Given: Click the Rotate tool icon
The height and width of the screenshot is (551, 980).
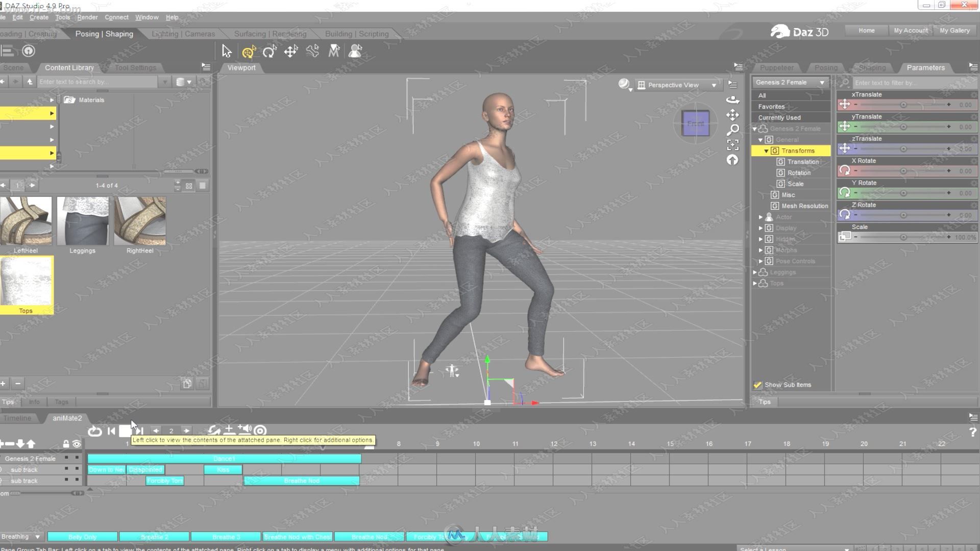Looking at the screenshot, I should 269,51.
